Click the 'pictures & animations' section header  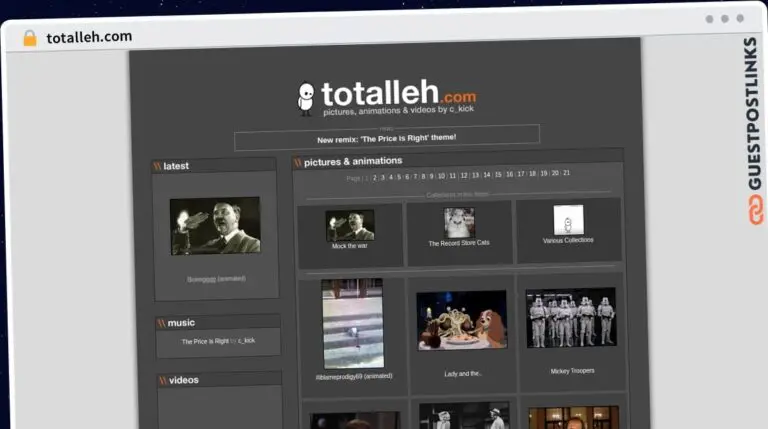click(353, 161)
